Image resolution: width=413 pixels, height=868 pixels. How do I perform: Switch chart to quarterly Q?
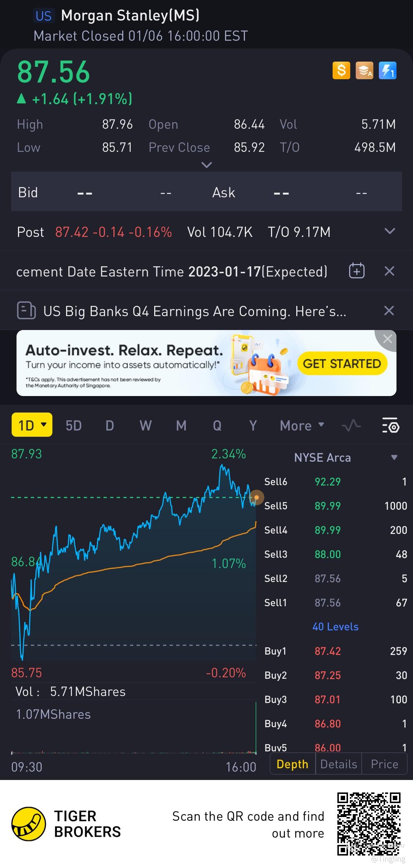(x=217, y=425)
